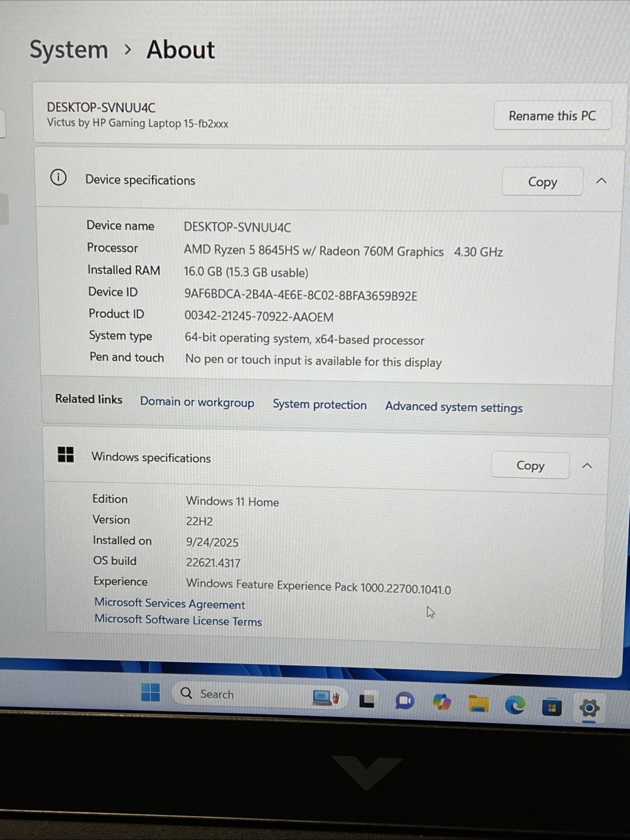
Task: Collapse the Windows specifications section
Action: pyautogui.click(x=587, y=466)
